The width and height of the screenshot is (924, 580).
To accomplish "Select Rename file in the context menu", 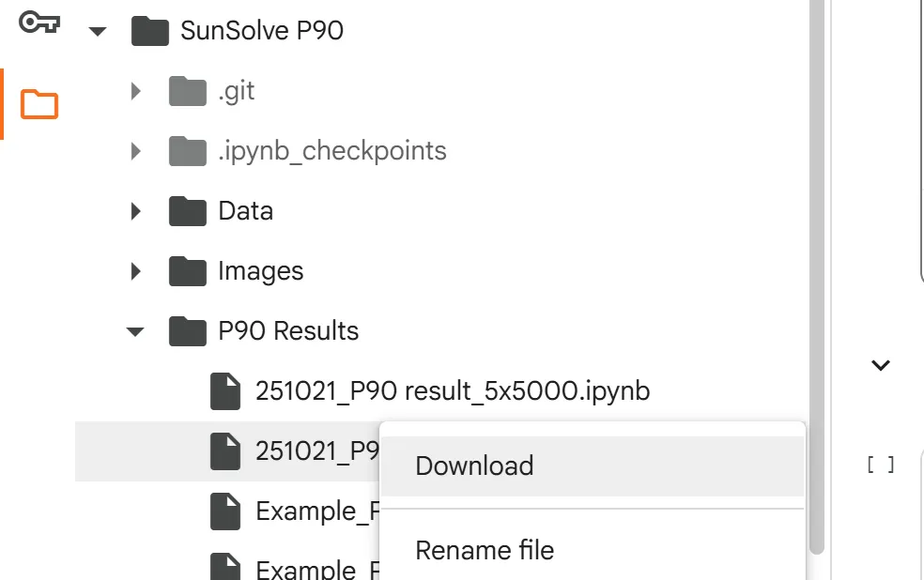I will coord(485,550).
